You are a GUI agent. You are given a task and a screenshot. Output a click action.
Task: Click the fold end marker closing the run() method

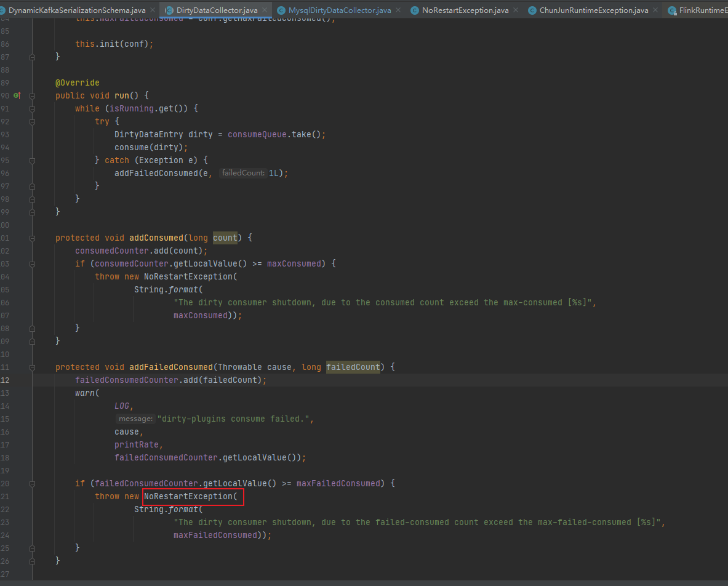pos(33,212)
